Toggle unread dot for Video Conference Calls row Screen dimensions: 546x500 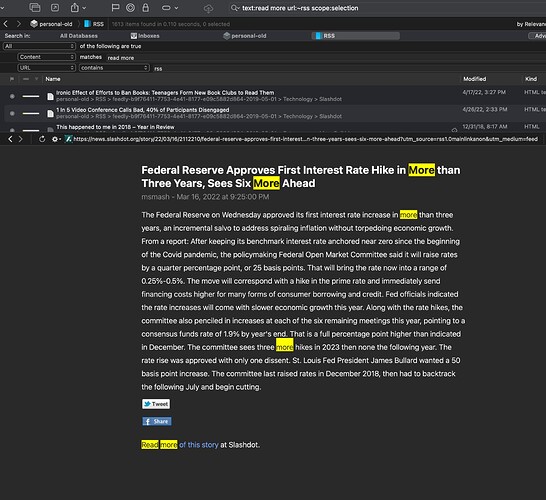coord(12,113)
